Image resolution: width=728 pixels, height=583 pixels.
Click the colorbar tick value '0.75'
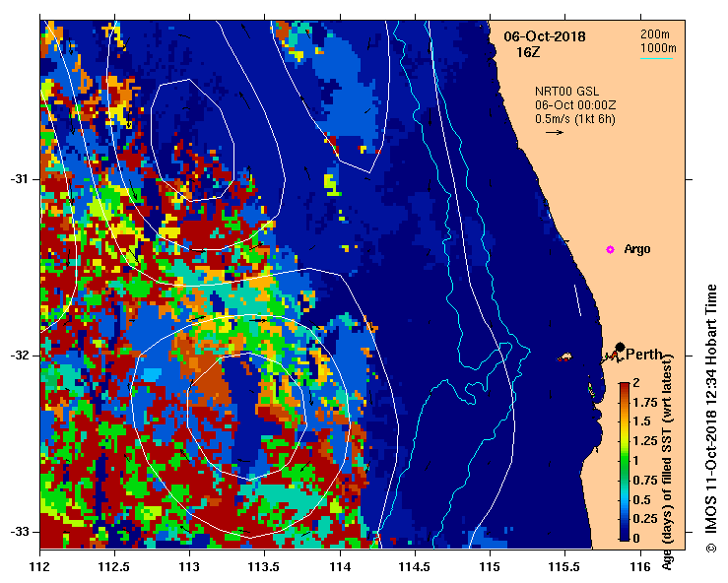(645, 480)
